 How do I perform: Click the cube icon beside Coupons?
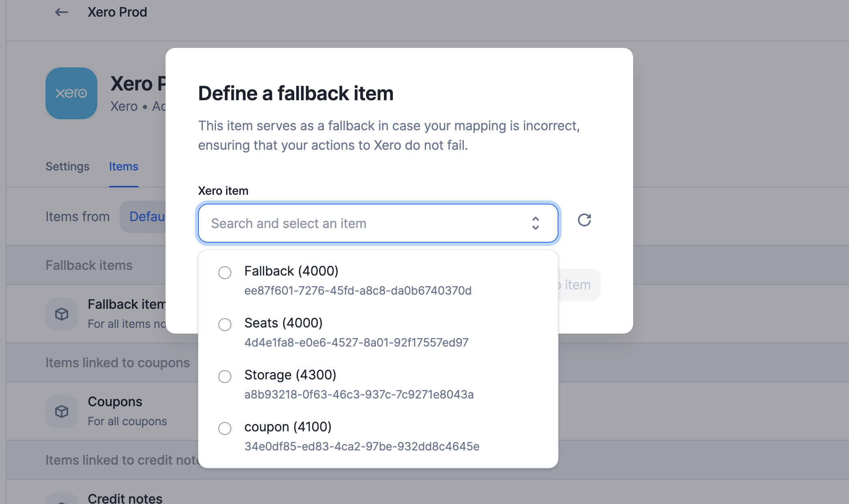point(62,411)
